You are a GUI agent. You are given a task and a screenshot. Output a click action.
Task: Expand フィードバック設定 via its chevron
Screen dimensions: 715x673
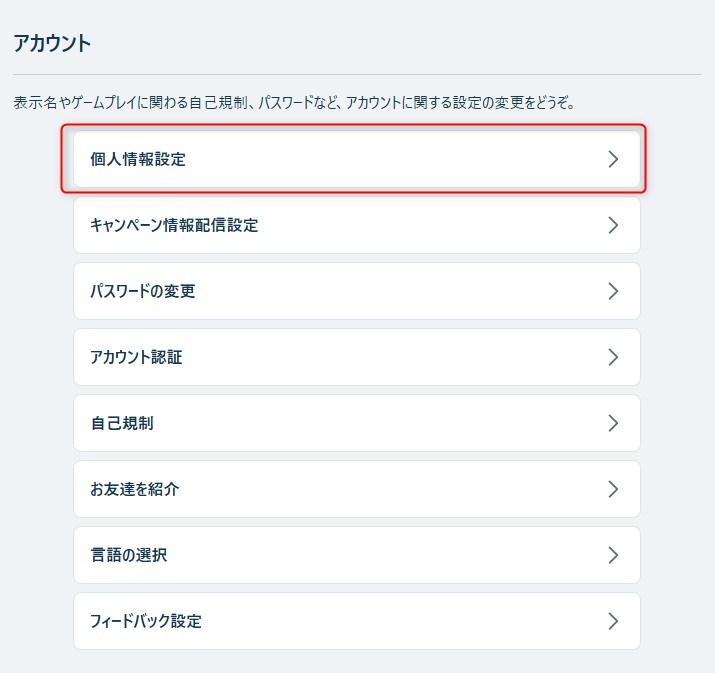pyautogui.click(x=613, y=621)
